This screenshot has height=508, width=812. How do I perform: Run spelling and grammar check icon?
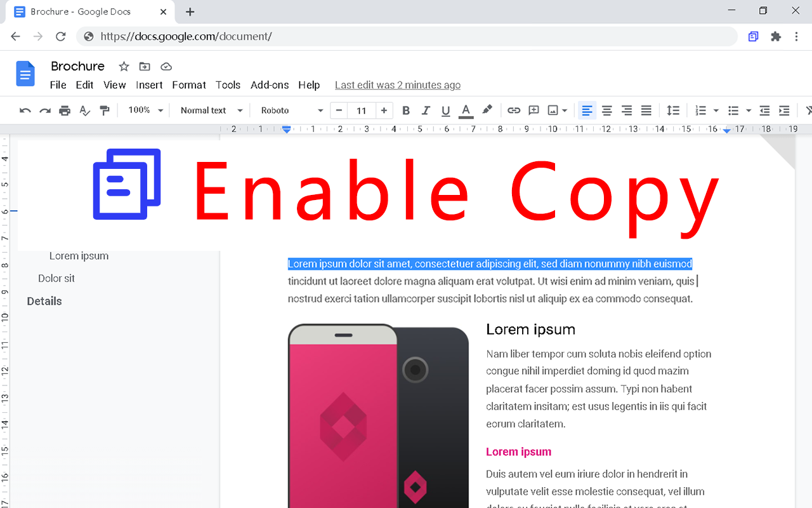[x=85, y=110]
